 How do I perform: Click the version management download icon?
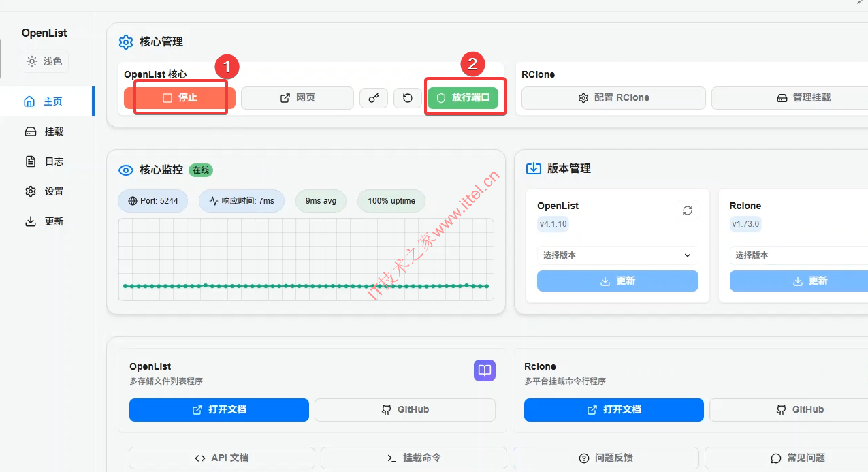point(534,168)
